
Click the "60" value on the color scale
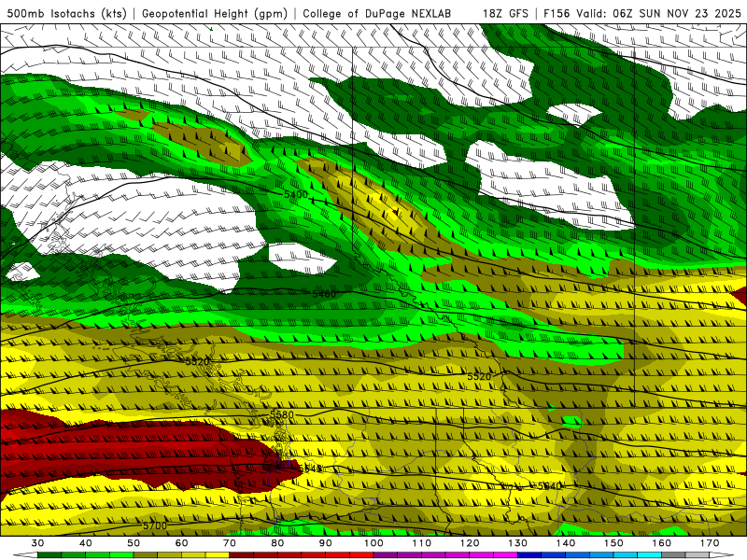181,543
